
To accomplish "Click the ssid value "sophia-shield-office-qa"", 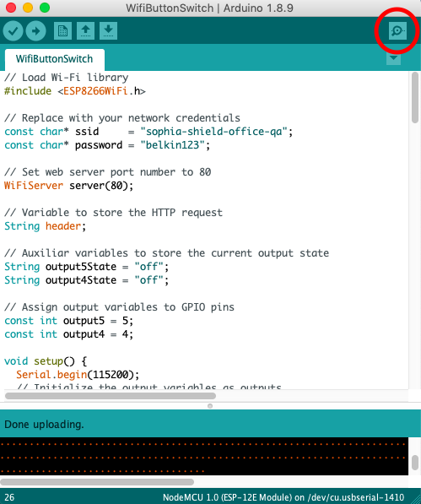I will click(x=213, y=132).
